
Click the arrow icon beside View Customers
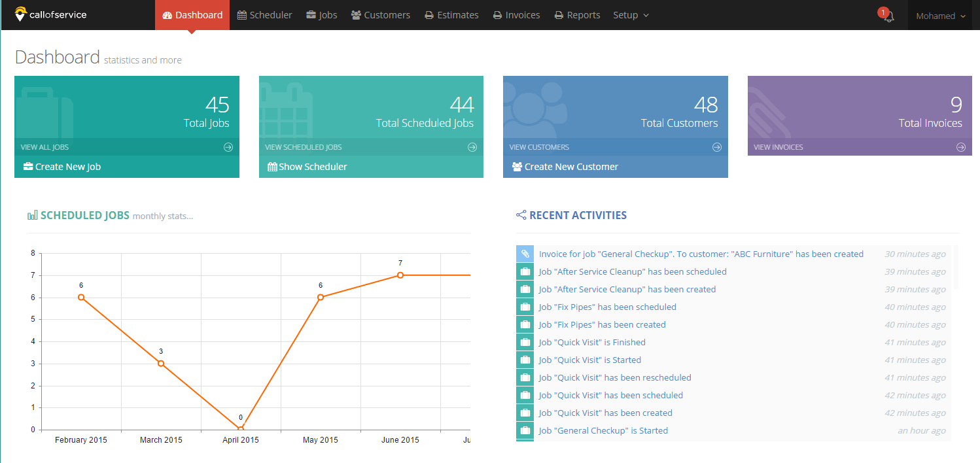717,147
